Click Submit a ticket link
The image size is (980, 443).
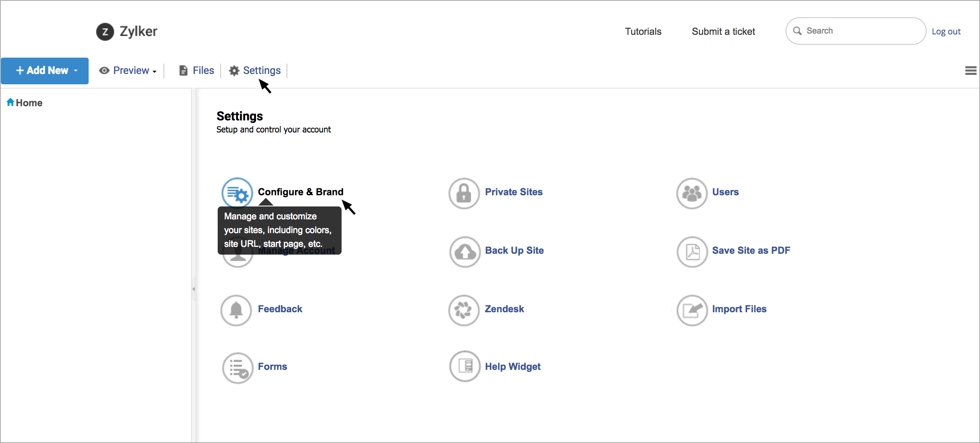coord(723,31)
